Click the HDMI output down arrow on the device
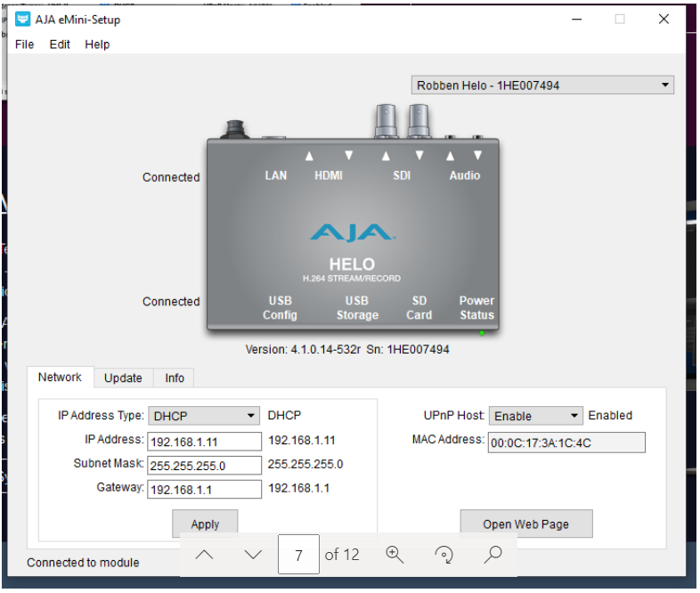Viewport: 700px width, 593px height. click(348, 155)
